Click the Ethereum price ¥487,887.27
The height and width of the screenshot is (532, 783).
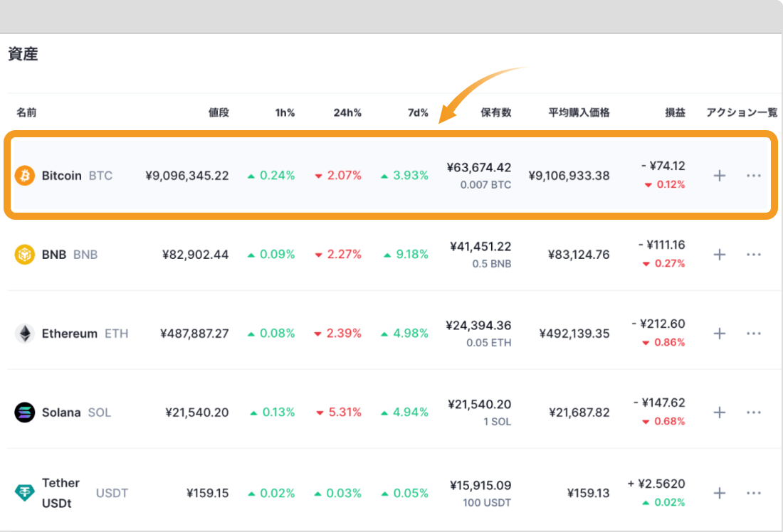click(194, 334)
